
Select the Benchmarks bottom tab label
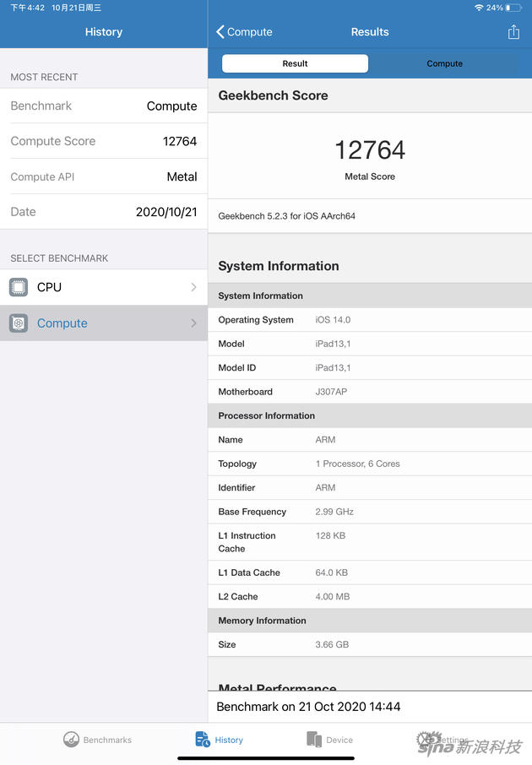click(107, 741)
